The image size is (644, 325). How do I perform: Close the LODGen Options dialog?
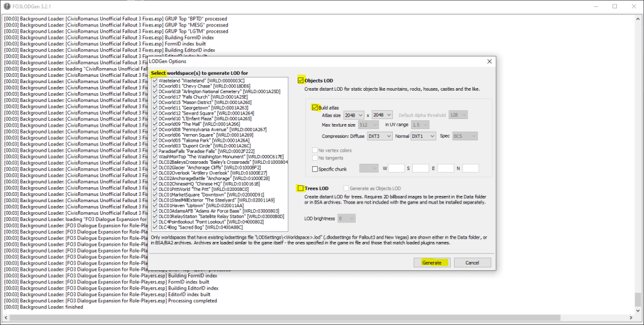point(489,61)
